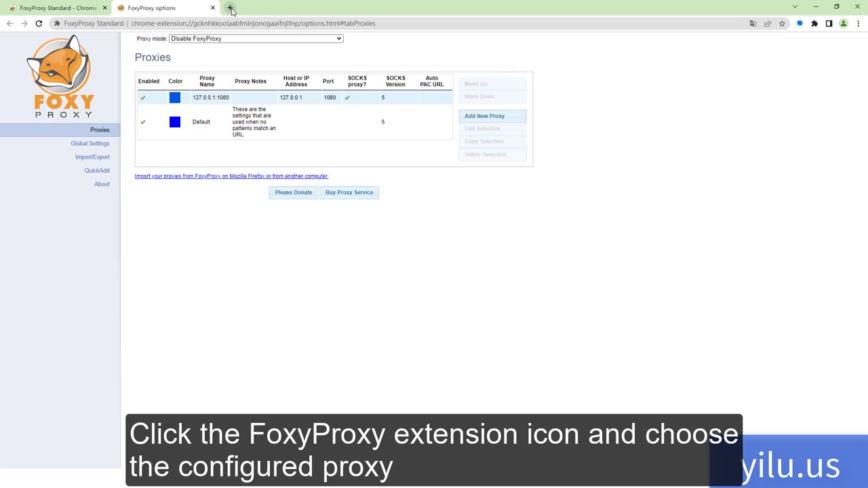Toggle enabled check for 127.0.0.1:1080 proxy
Screen dimensions: 868x488
(x=142, y=98)
